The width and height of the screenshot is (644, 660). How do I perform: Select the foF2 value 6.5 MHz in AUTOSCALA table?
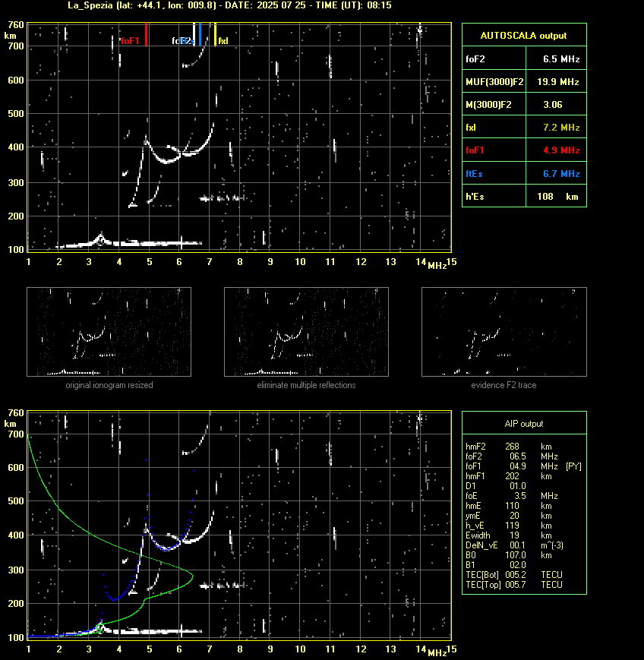[561, 59]
